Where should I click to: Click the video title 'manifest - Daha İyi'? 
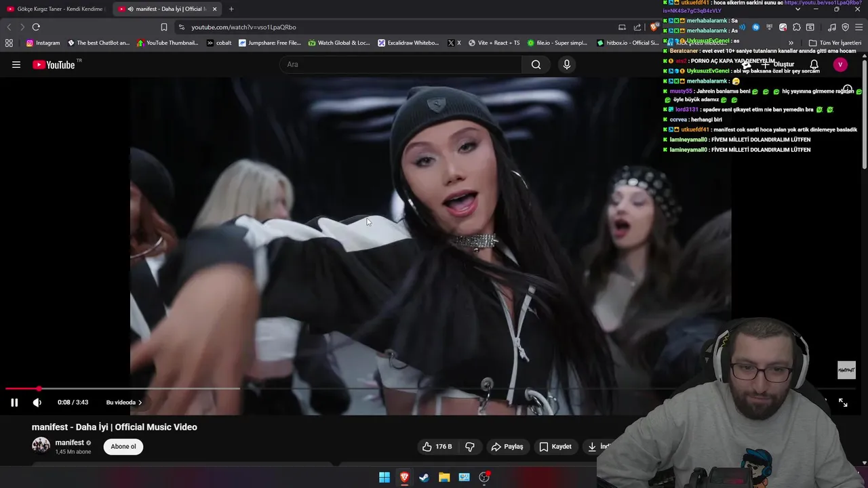coord(115,427)
